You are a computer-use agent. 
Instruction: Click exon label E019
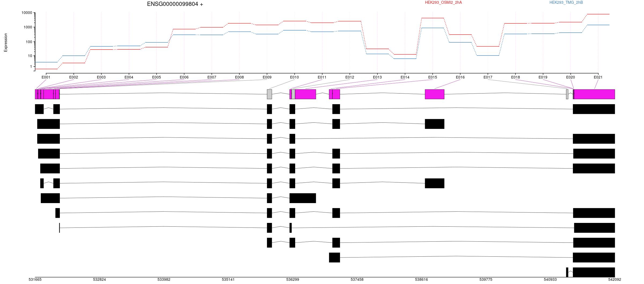tap(543, 77)
